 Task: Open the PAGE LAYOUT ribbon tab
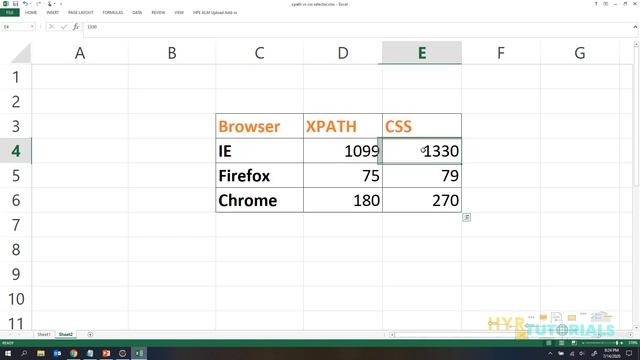pyautogui.click(x=81, y=13)
